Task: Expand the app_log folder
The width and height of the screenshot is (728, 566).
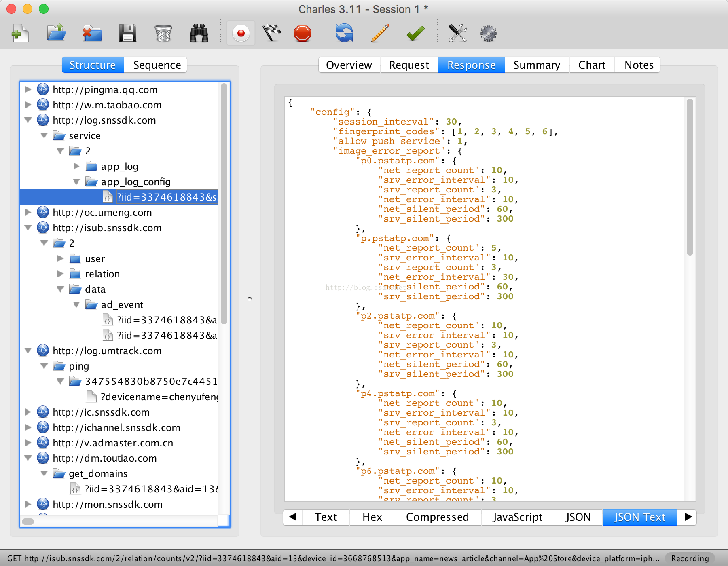Action: click(x=76, y=166)
